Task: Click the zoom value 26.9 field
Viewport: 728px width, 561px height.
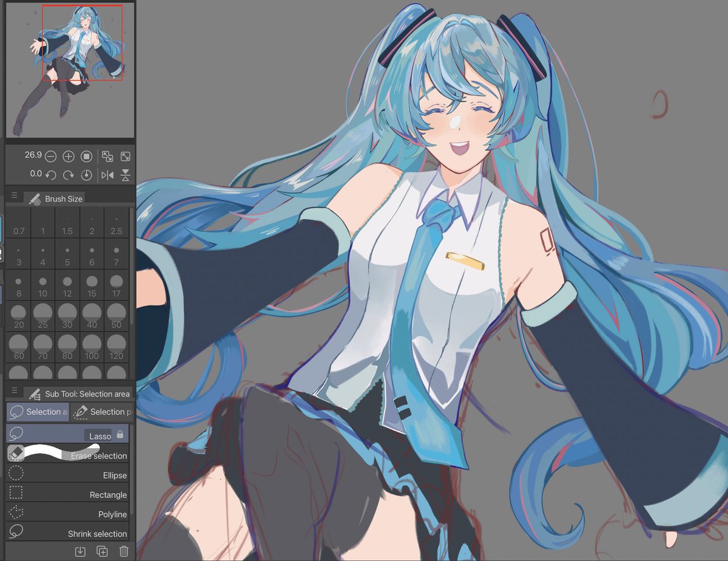Action: (x=33, y=155)
